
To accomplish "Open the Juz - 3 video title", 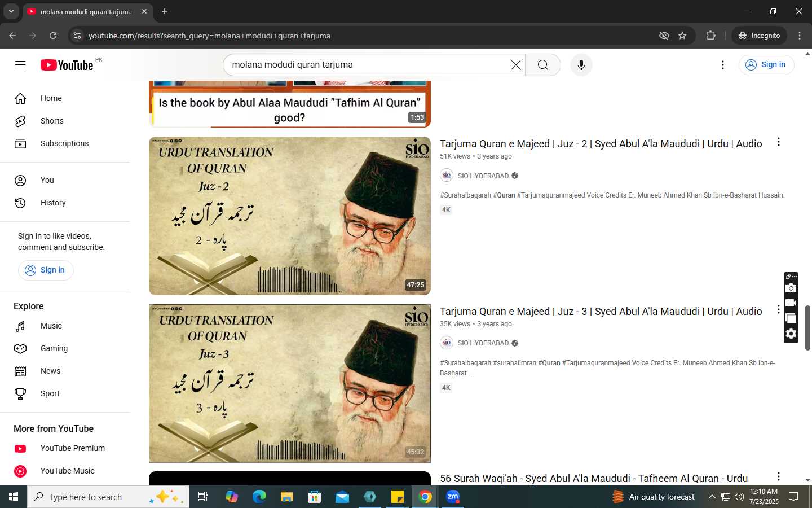I will point(601,312).
